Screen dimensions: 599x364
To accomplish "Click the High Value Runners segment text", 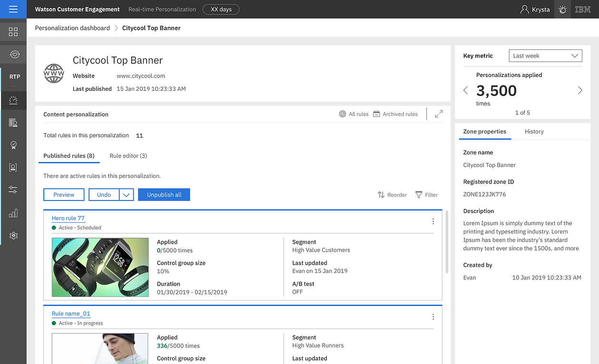I will click(318, 345).
